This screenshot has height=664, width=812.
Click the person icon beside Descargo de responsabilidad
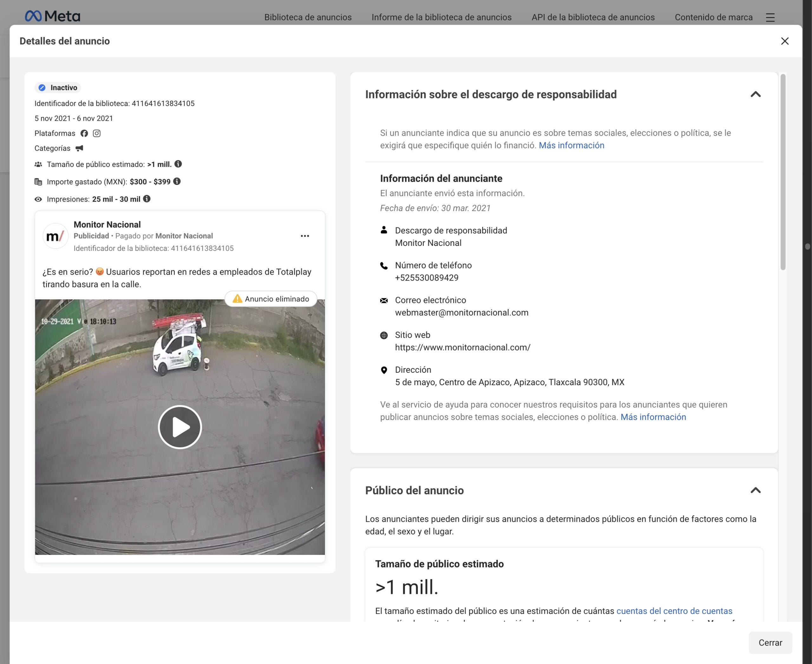point(384,230)
